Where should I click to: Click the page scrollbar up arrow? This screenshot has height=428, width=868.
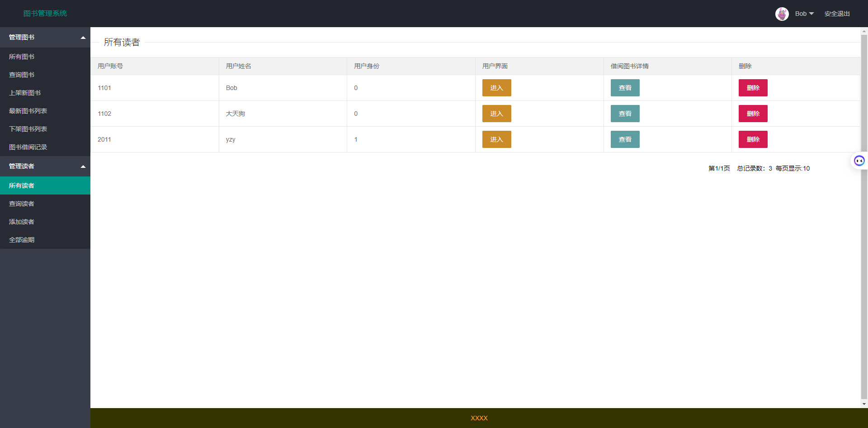pos(864,31)
